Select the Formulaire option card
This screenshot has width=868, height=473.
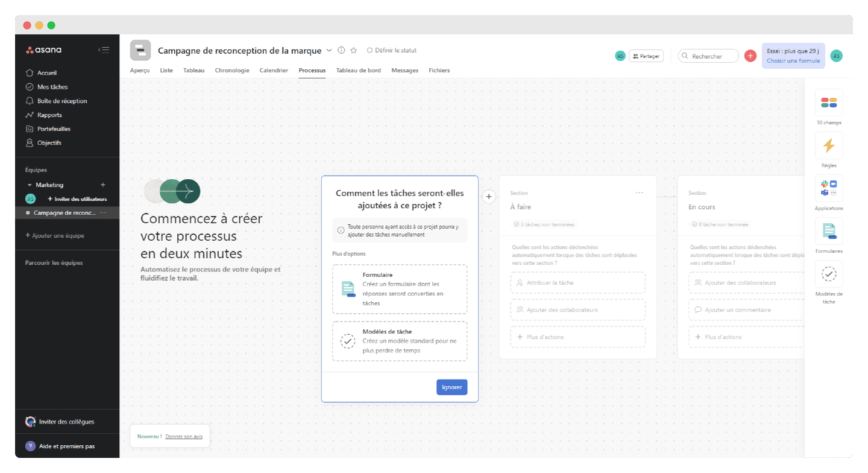(x=400, y=289)
